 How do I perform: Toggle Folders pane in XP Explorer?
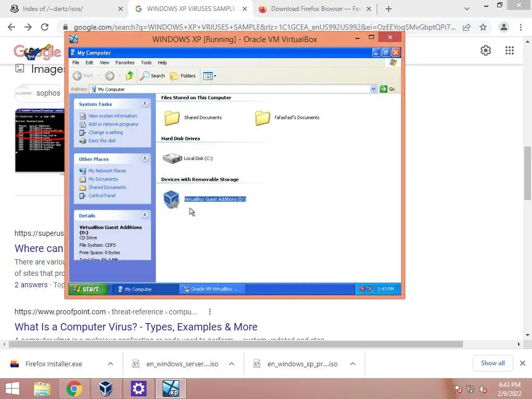point(183,76)
